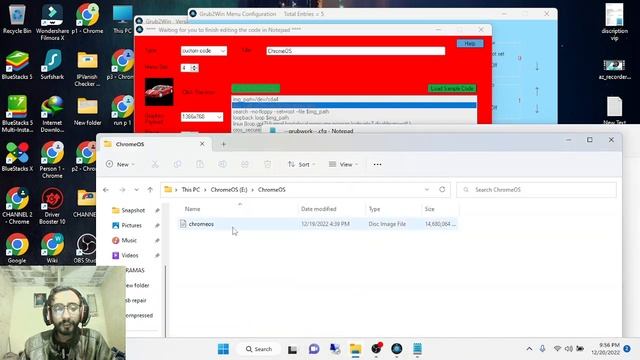Open the Notepad taskbar icon
The width and height of the screenshot is (640, 360).
coord(417,349)
